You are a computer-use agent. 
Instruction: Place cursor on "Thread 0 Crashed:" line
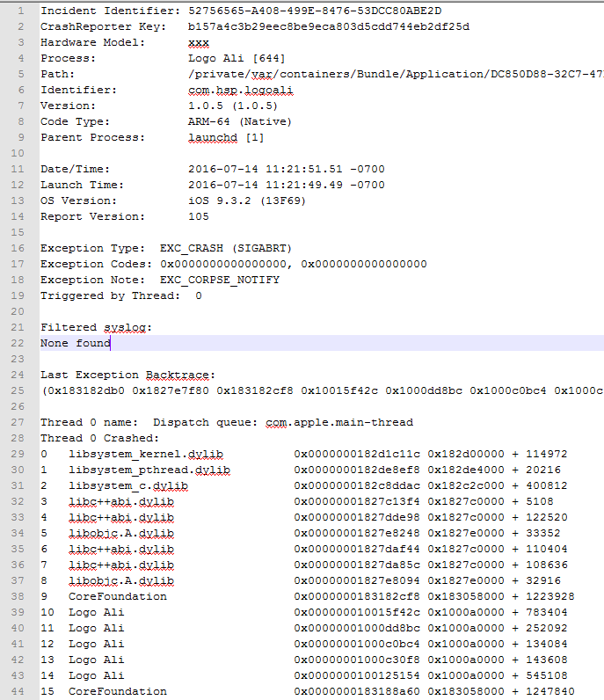(99, 438)
